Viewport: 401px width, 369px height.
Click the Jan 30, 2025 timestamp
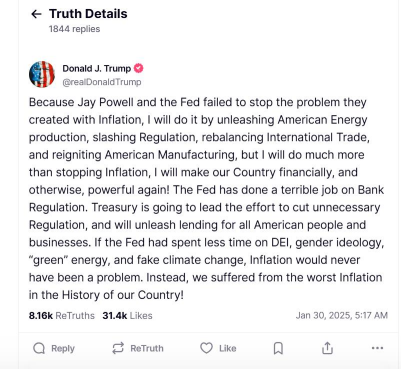(x=342, y=315)
